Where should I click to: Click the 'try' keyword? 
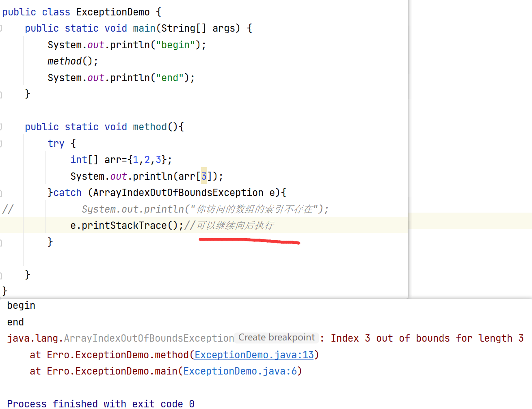56,143
